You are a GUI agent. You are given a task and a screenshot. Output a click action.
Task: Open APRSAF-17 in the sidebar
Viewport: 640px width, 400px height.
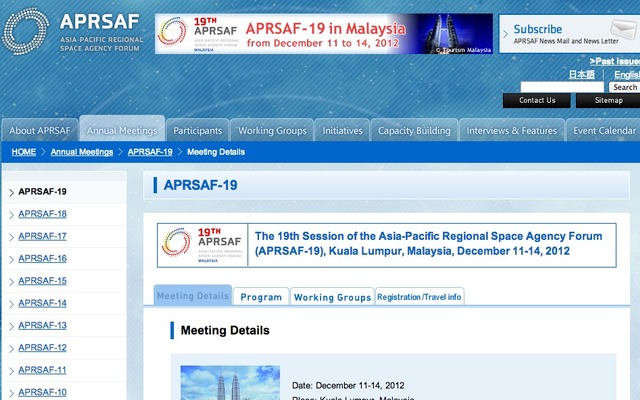coord(42,236)
